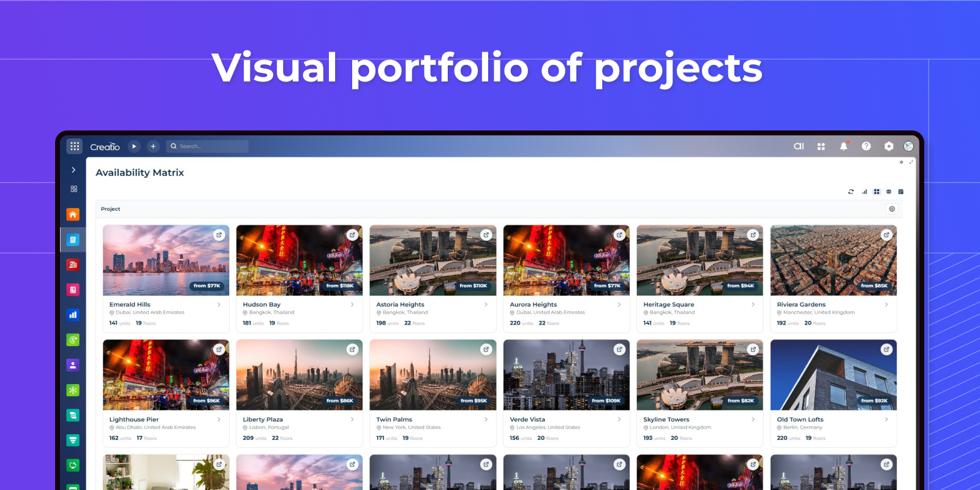Click the small page designer gear icon
This screenshot has width=980, height=490.
point(901,162)
